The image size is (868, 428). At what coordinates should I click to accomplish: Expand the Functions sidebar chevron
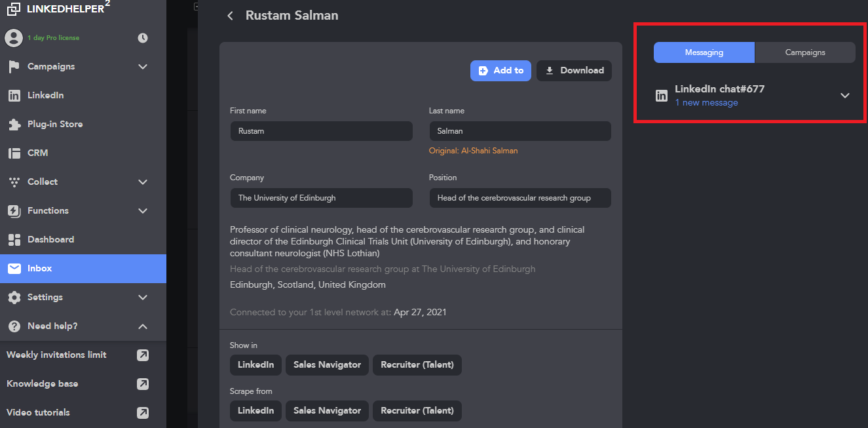(x=143, y=211)
